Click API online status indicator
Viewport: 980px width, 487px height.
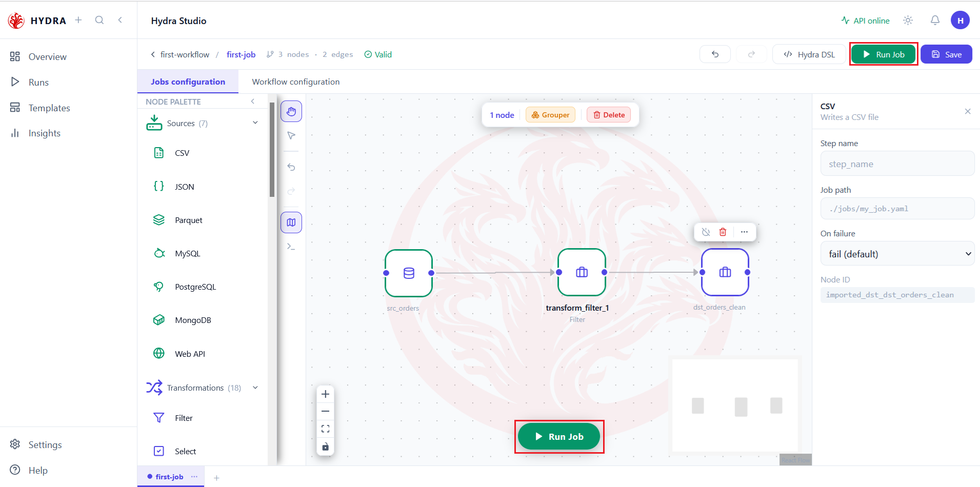click(x=866, y=21)
